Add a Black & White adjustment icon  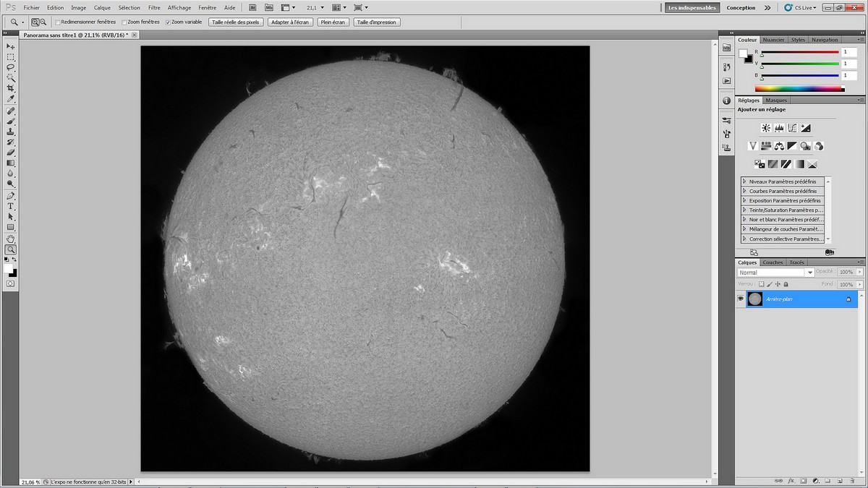[792, 146]
